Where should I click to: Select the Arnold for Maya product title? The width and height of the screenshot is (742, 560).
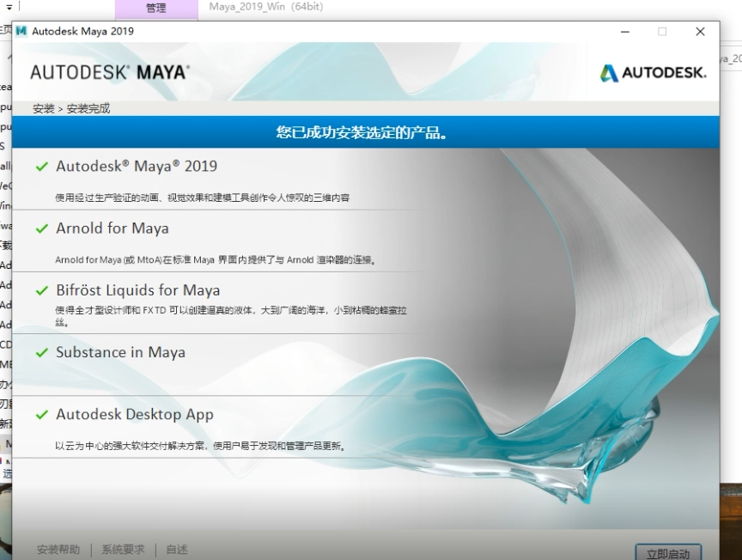tap(113, 228)
